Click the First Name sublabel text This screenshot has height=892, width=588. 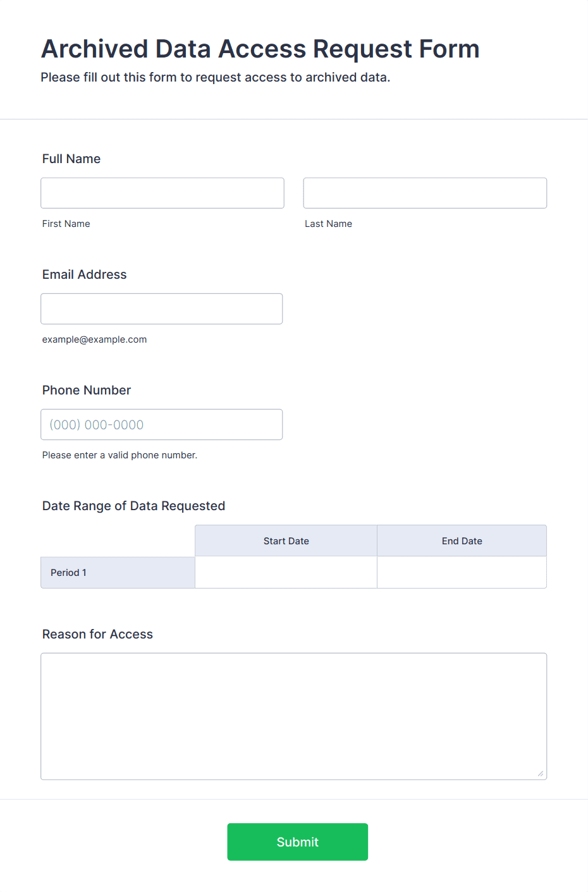coord(66,224)
